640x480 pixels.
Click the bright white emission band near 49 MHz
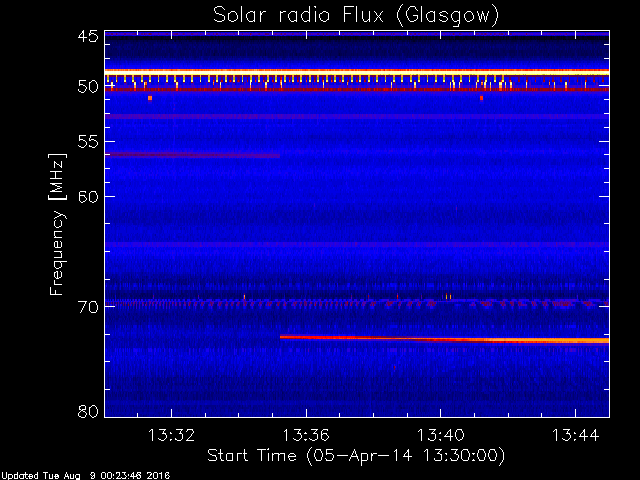coord(357,72)
